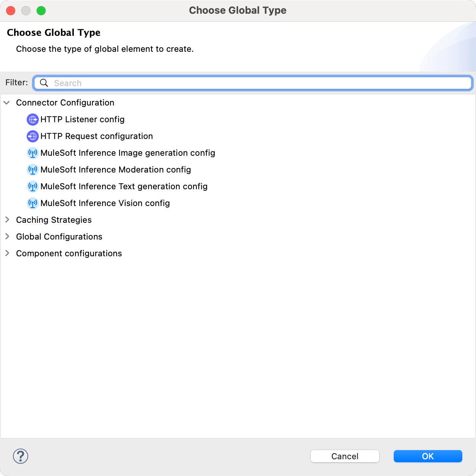This screenshot has width=476, height=476.
Task: Click the HTTP Request configuration globe icon
Action: 33,136
